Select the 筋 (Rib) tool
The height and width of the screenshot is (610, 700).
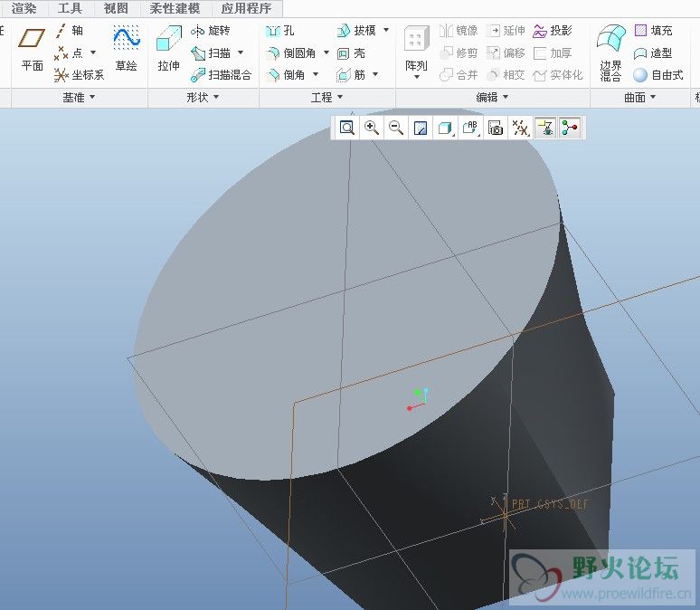[351, 74]
